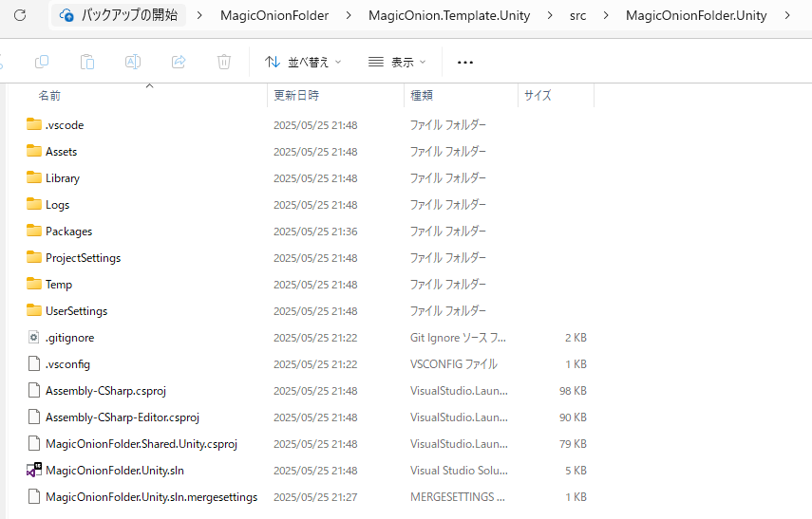This screenshot has width=812, height=519.
Task: Click the UserSettings folder icon
Action: pyautogui.click(x=33, y=310)
